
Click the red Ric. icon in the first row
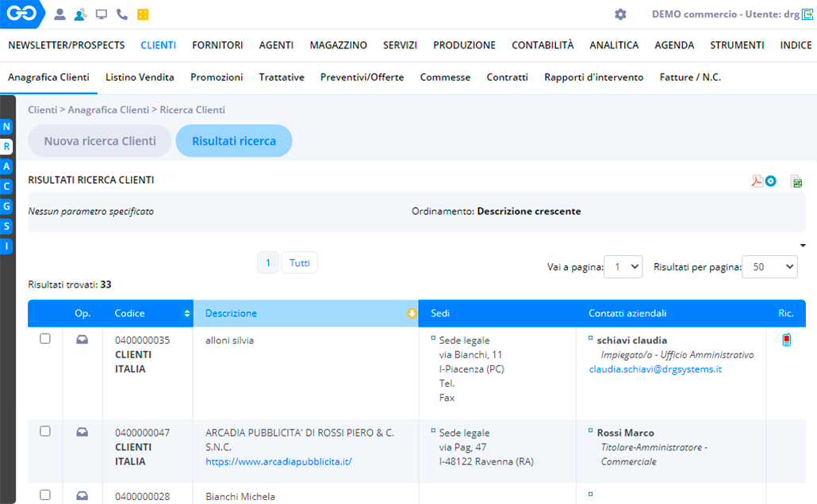coord(786,341)
